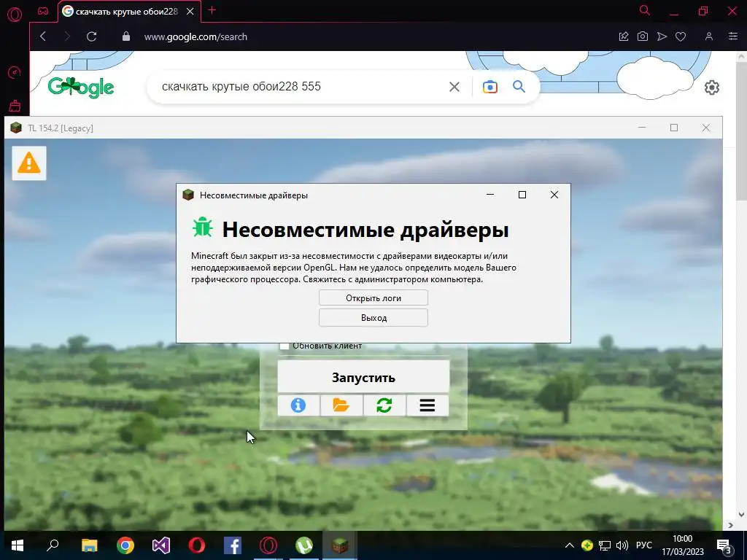Open uTorrent from taskbar

(x=304, y=545)
